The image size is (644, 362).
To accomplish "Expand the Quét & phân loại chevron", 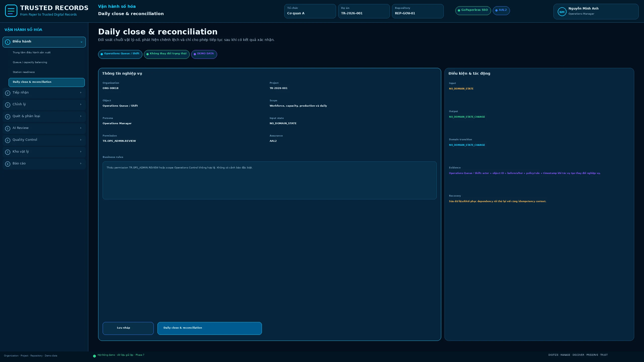I will point(81,116).
